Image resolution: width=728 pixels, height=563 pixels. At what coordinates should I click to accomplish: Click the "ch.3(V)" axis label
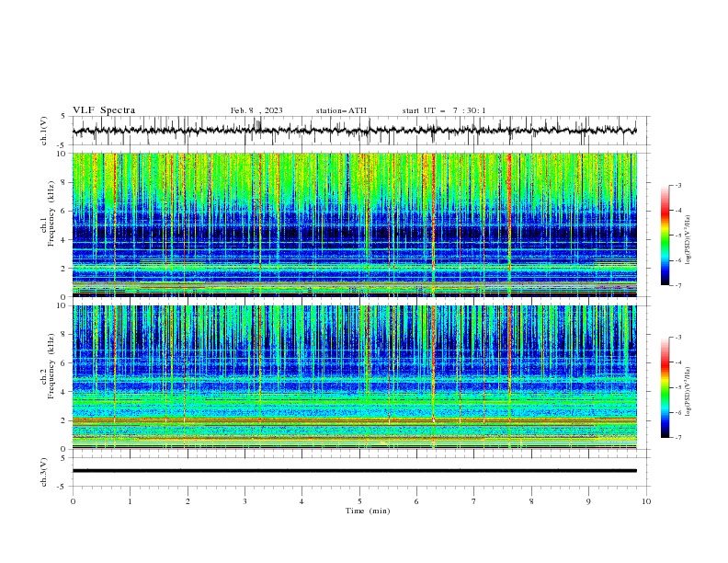44,472
